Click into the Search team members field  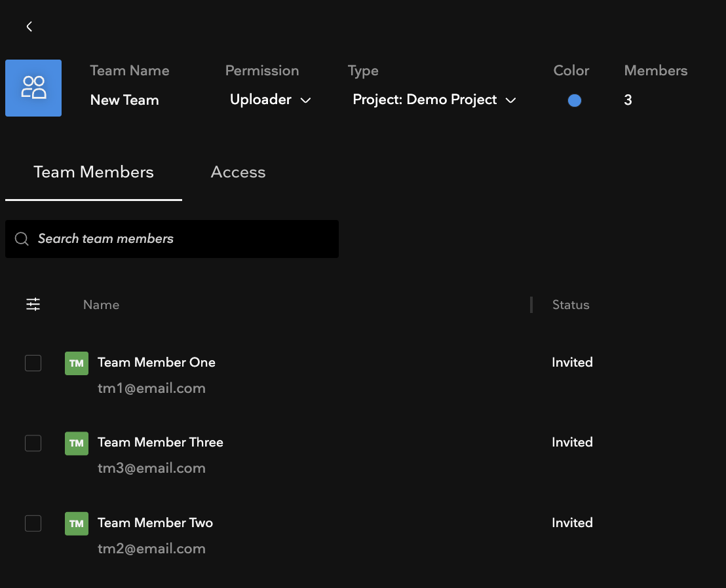pos(172,239)
